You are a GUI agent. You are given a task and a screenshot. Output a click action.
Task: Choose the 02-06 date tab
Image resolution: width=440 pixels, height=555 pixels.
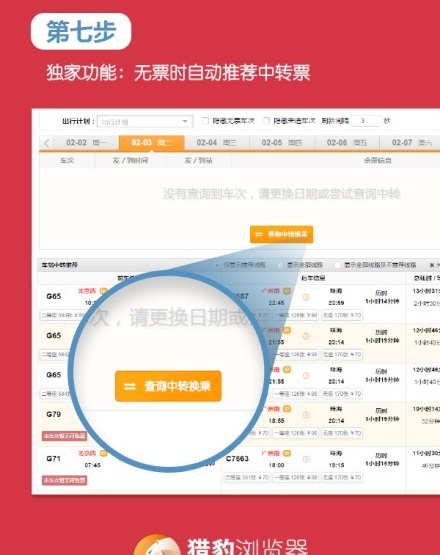(x=347, y=143)
